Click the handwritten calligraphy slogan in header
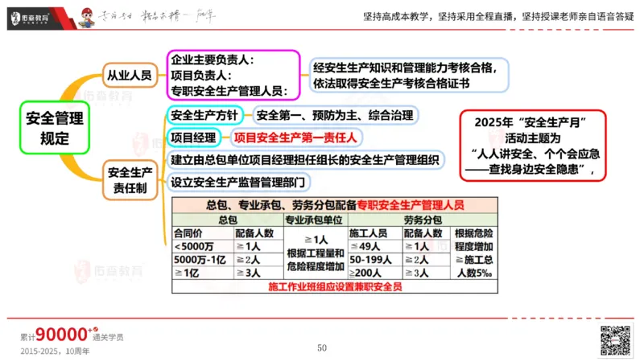Screen dimensions: 644x362 point(158,16)
